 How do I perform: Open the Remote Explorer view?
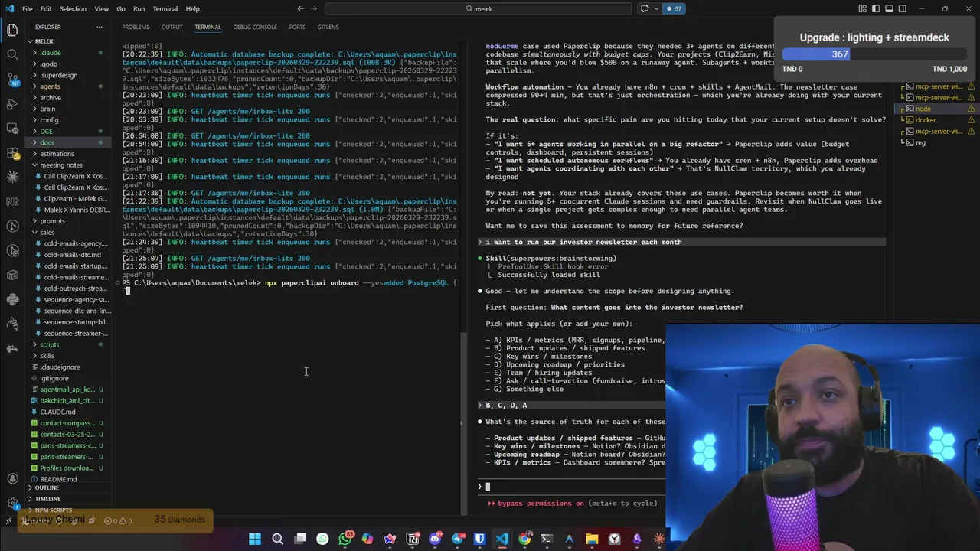[x=12, y=128]
